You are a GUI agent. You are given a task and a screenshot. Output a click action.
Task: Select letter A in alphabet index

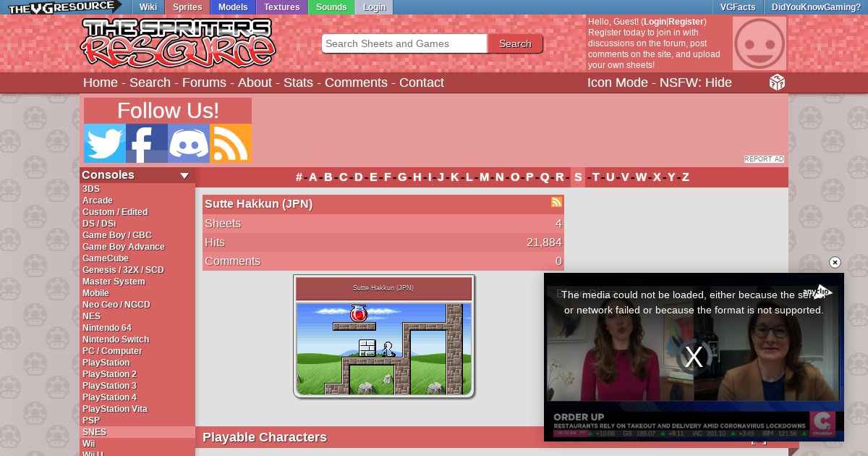point(313,177)
